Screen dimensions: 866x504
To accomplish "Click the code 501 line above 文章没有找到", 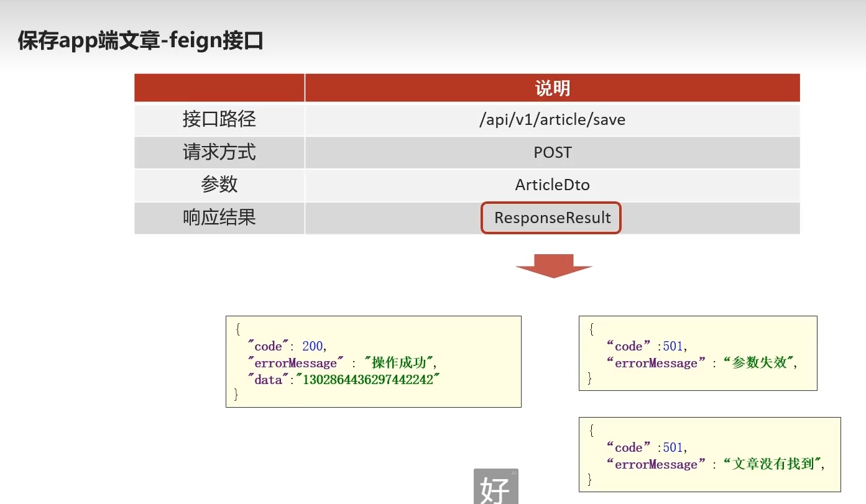I will point(647,447).
